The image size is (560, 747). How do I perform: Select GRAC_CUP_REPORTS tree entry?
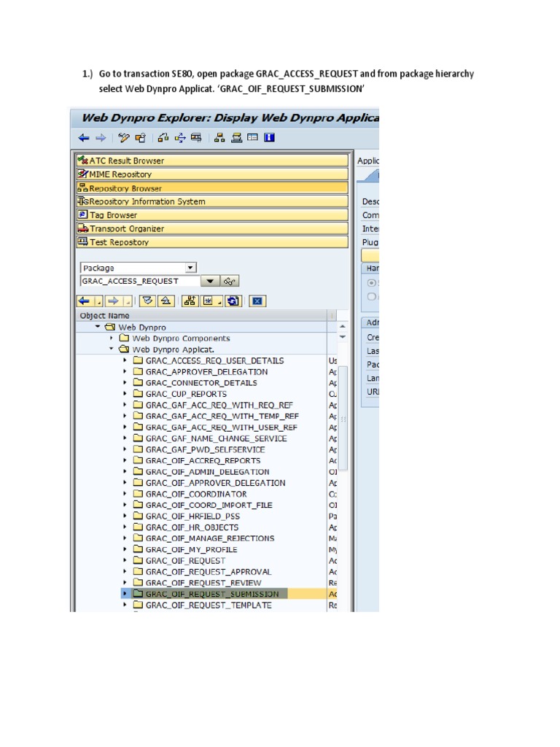[x=186, y=394]
